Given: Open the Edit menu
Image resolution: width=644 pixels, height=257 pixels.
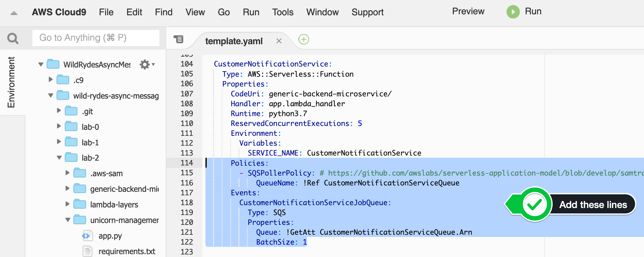Looking at the screenshot, I should pos(134,12).
